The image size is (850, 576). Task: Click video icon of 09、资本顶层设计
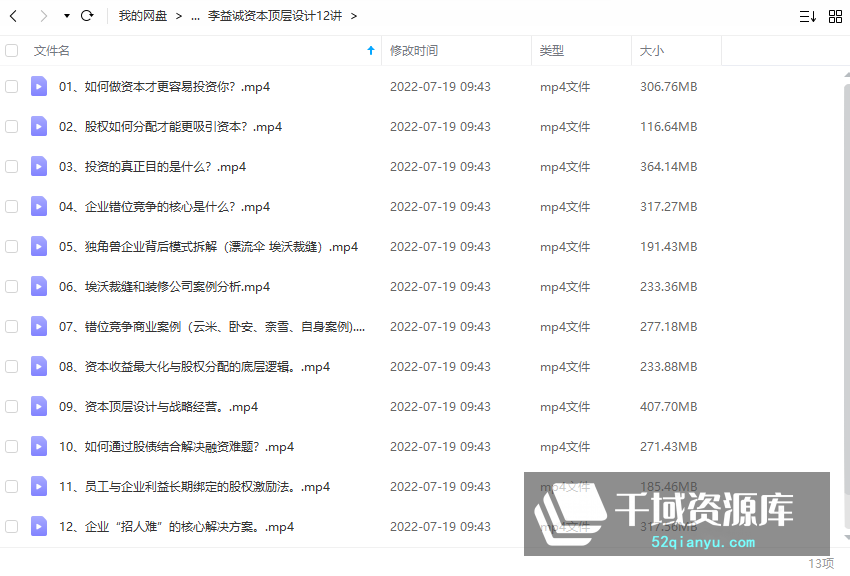coord(38,406)
